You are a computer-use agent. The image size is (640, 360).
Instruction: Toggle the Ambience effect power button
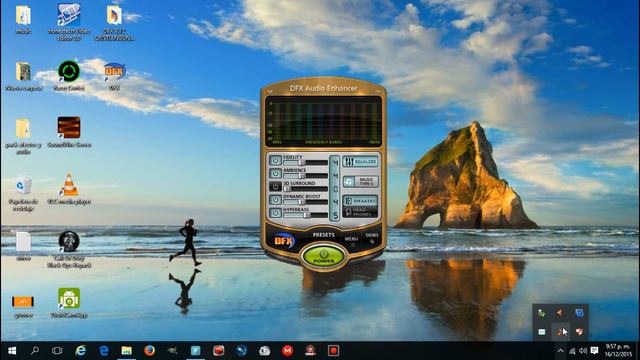click(276, 173)
